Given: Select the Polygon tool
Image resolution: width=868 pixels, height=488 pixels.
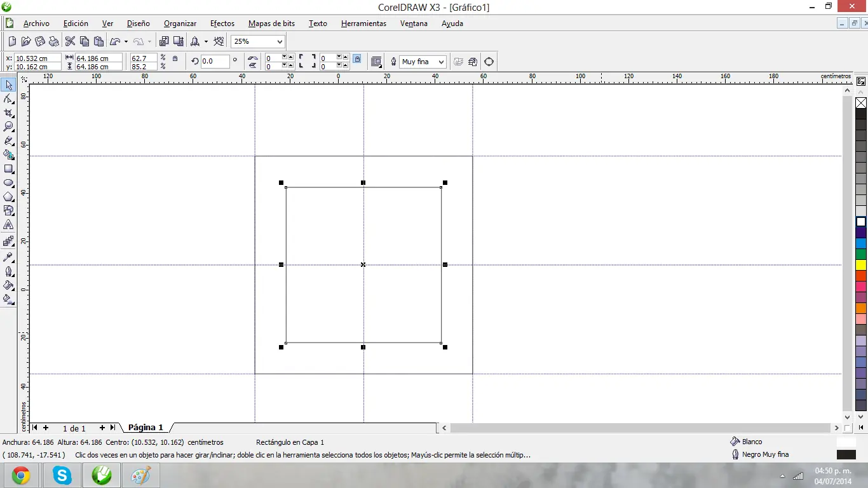Looking at the screenshot, I should pyautogui.click(x=9, y=197).
